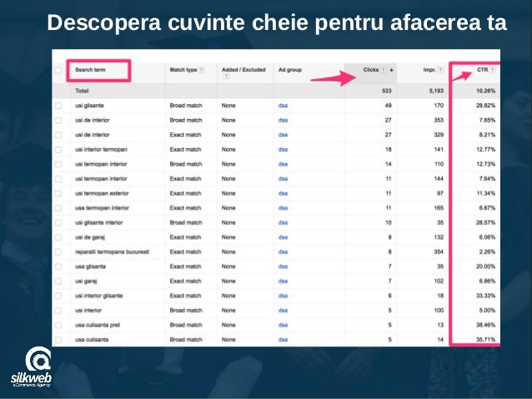Sort by the Search term column header
Viewport: 532px width, 399px height.
(90, 70)
